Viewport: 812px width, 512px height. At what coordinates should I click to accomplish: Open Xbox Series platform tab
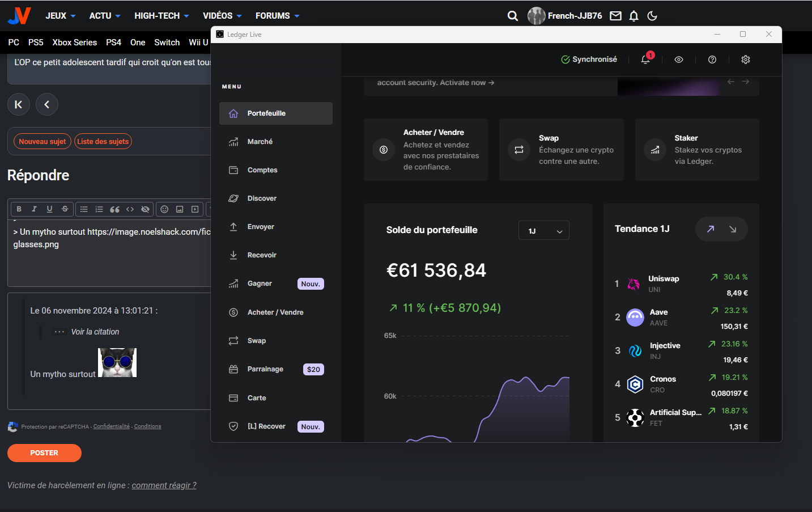pos(75,43)
